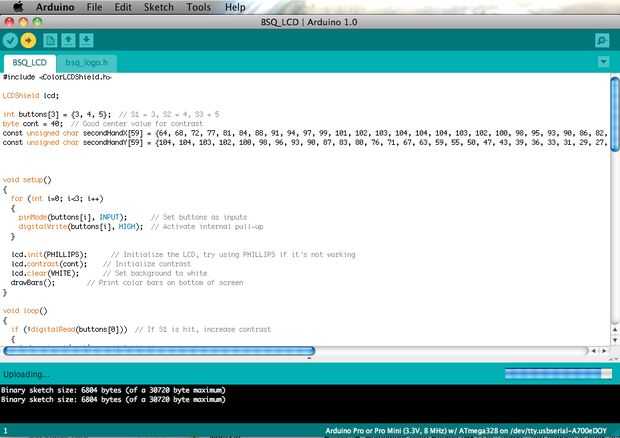Create a new sketch with New icon
This screenshot has height=438, width=620.
tap(50, 40)
